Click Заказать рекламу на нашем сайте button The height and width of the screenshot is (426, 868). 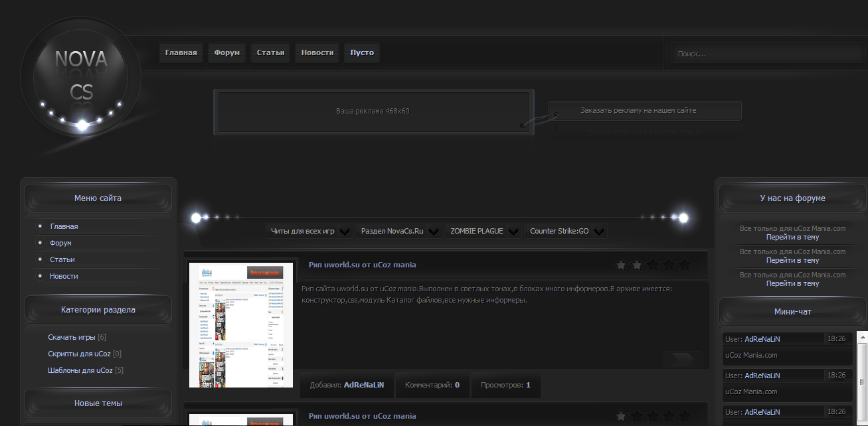click(645, 111)
